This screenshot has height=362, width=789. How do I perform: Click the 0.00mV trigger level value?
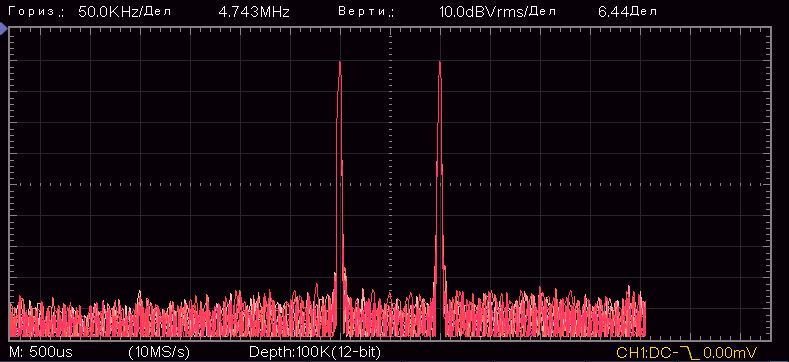click(730, 352)
